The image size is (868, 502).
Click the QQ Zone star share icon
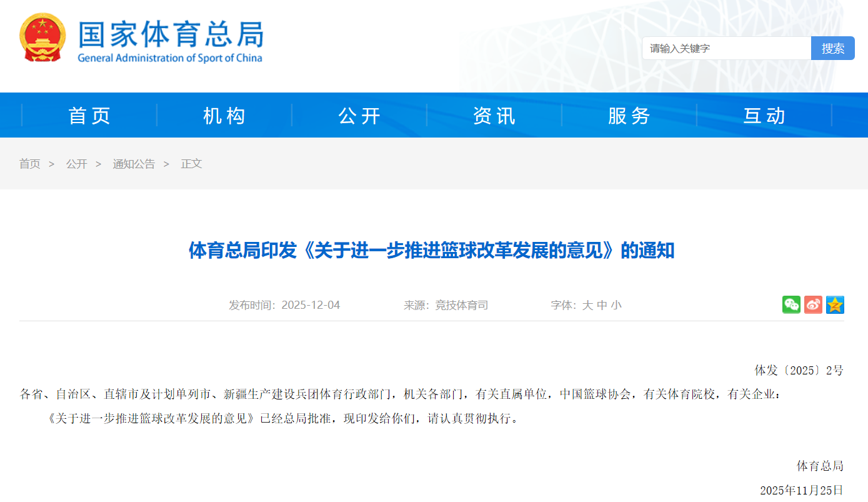click(835, 304)
